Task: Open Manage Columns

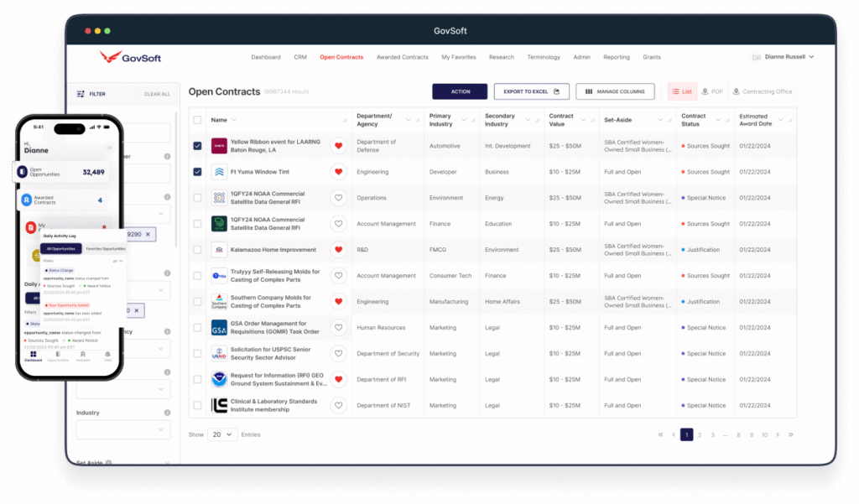Action: (x=615, y=91)
